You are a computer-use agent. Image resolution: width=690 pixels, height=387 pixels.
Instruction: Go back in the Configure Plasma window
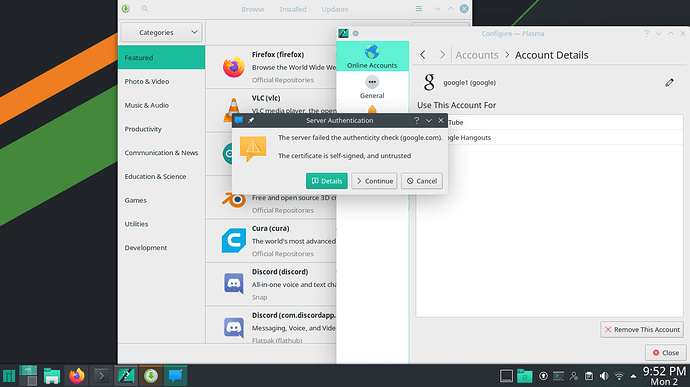[423, 55]
